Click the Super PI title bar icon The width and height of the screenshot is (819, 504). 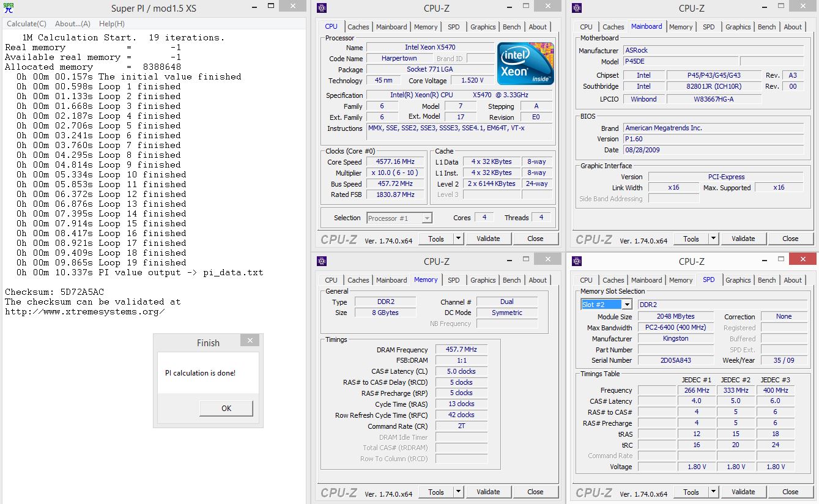click(x=9, y=8)
